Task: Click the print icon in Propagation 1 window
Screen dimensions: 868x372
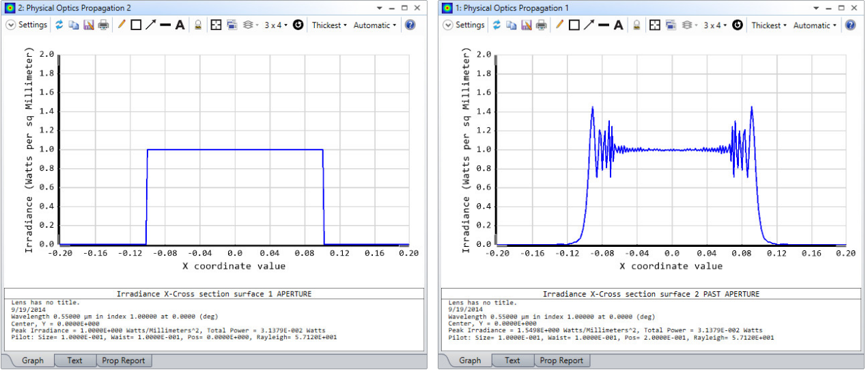Action: point(541,25)
